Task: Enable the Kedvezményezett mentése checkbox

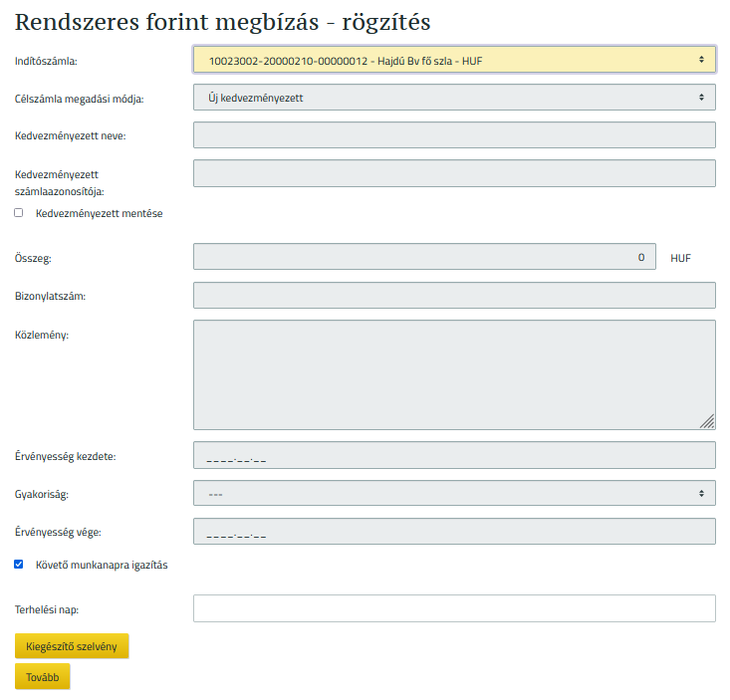Action: 18,213
